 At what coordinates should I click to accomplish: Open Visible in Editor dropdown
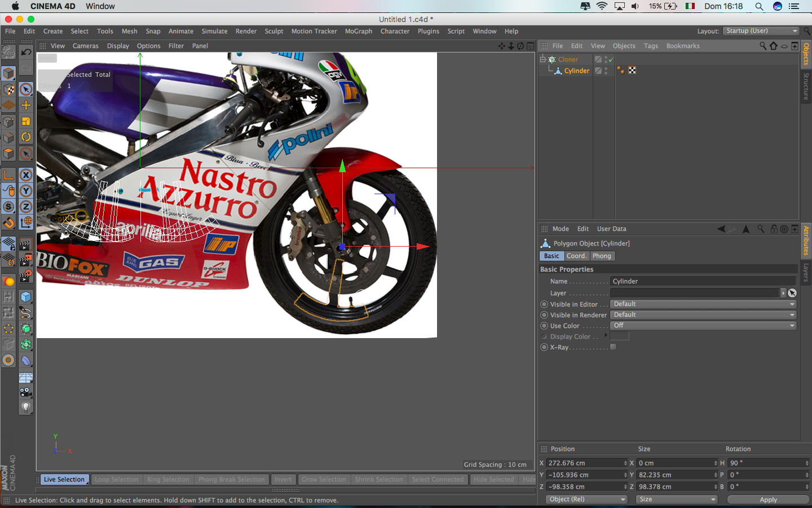(703, 304)
